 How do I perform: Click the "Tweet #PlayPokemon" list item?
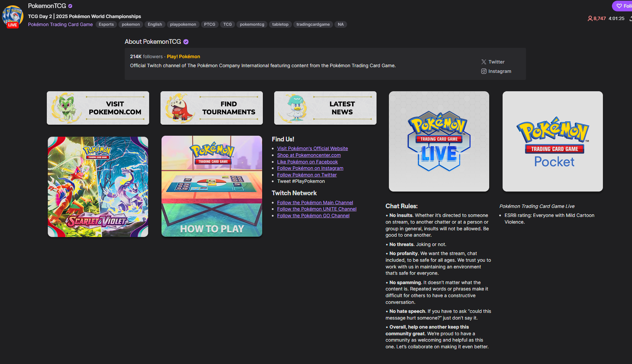pos(301,181)
